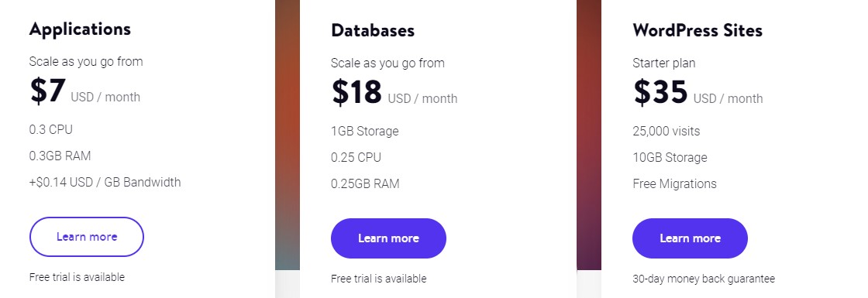Image resolution: width=868 pixels, height=298 pixels.
Task: Click Free trial is available under Databases
Action: tap(379, 279)
